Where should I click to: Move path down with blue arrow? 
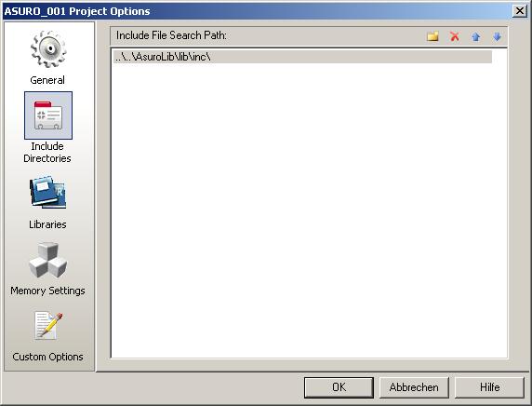click(497, 36)
